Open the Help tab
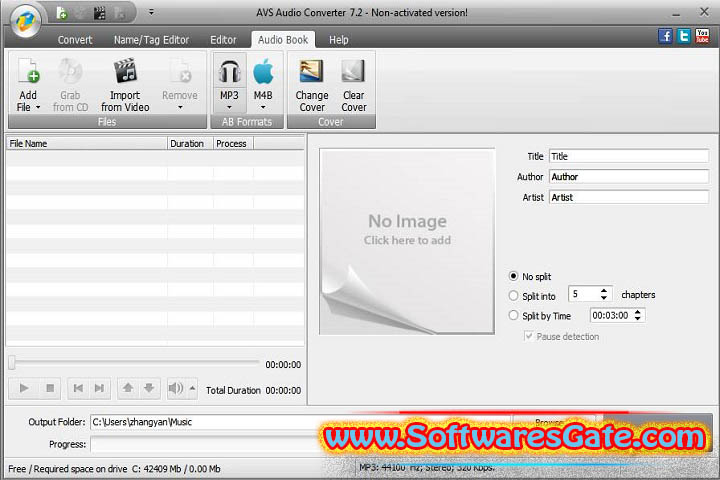This screenshot has width=720, height=480. pyautogui.click(x=338, y=40)
